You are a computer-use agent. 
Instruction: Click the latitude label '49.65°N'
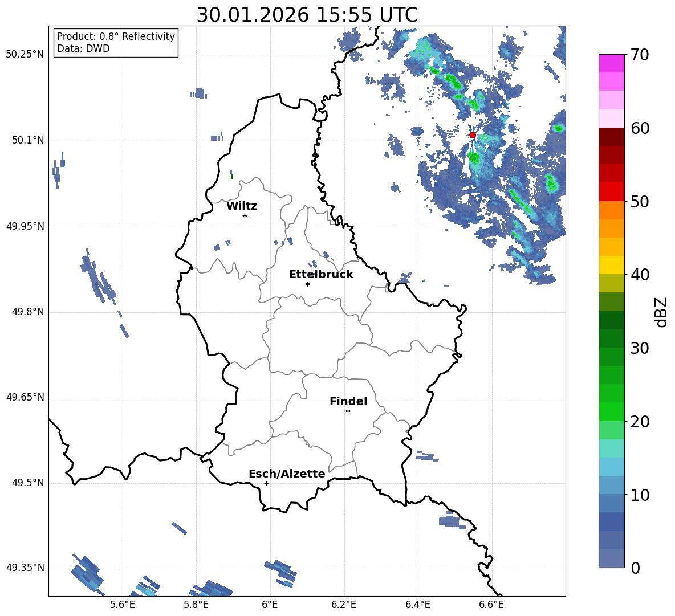(x=25, y=397)
